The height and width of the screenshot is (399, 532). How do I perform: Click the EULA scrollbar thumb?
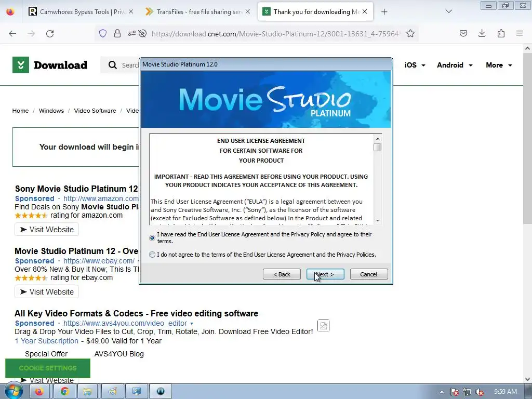[x=377, y=147]
